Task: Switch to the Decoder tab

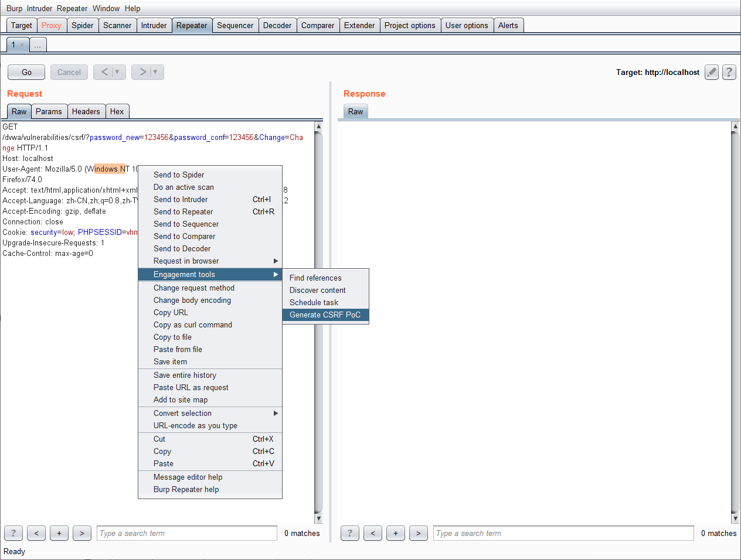Action: [277, 25]
